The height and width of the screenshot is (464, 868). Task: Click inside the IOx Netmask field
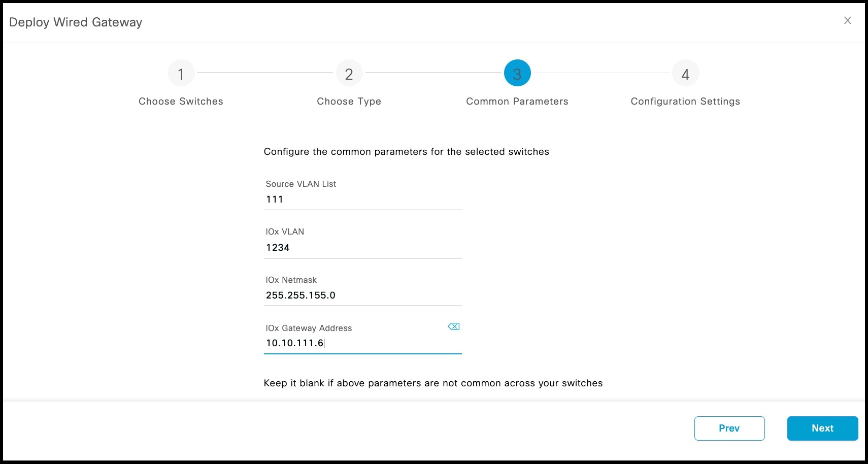pyautogui.click(x=362, y=295)
